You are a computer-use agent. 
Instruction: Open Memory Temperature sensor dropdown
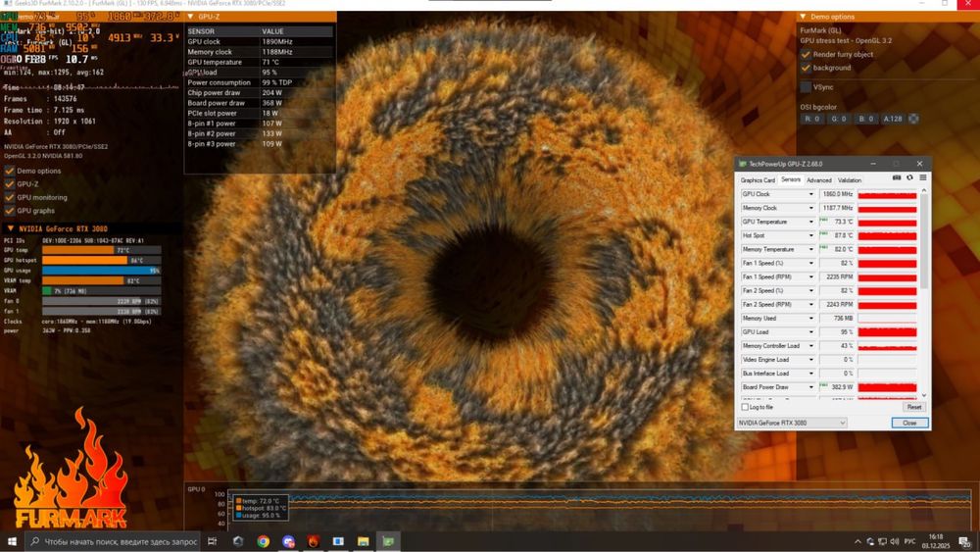tap(811, 249)
